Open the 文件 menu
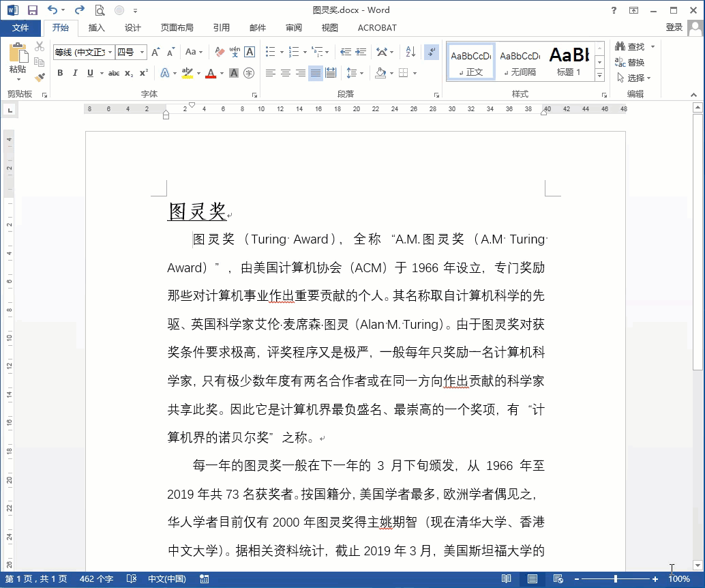The width and height of the screenshot is (705, 588). tap(21, 28)
